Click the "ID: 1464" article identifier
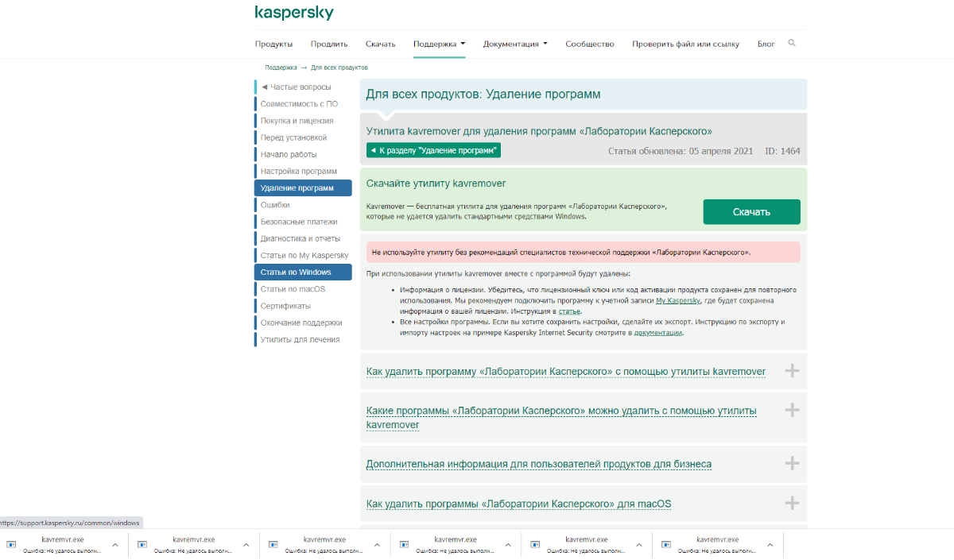Viewport: 954px width, 560px height. click(782, 151)
